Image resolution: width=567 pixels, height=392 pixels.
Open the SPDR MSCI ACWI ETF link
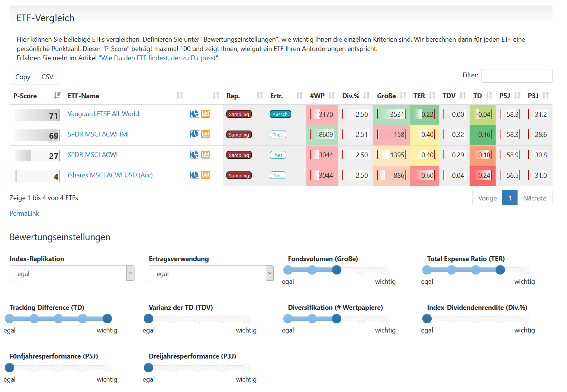pyautogui.click(x=93, y=155)
